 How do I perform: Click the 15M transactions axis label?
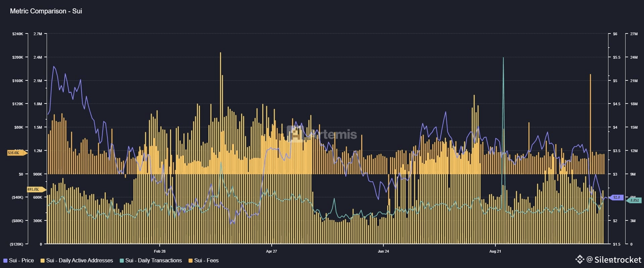pos(634,127)
